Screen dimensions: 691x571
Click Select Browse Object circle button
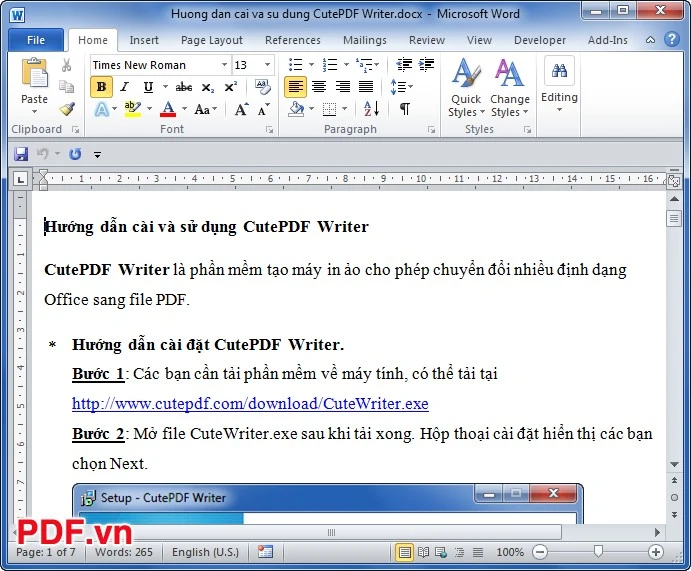click(674, 497)
